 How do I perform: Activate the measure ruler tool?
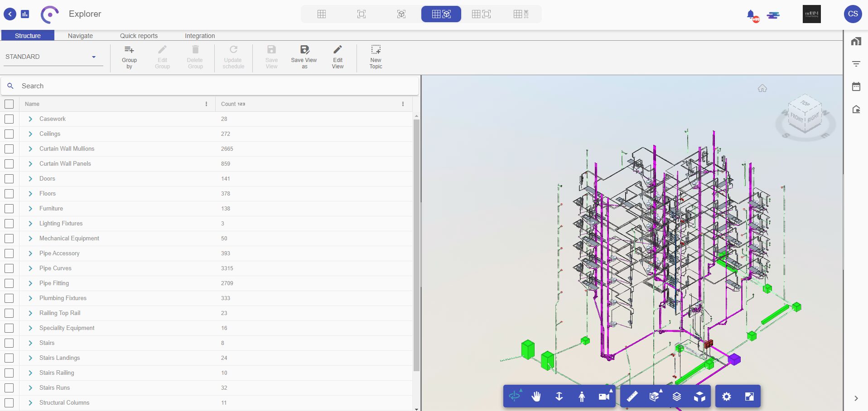pyautogui.click(x=632, y=397)
